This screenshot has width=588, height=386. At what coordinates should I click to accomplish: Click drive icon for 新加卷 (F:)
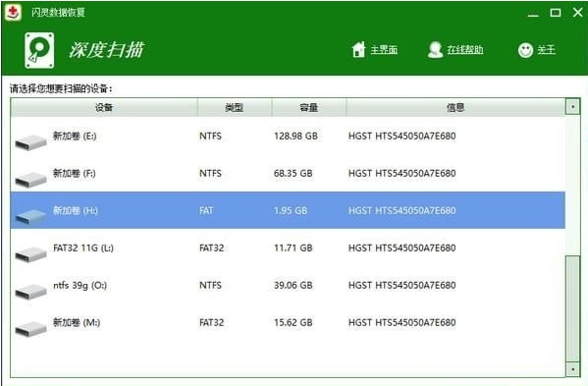30,180
